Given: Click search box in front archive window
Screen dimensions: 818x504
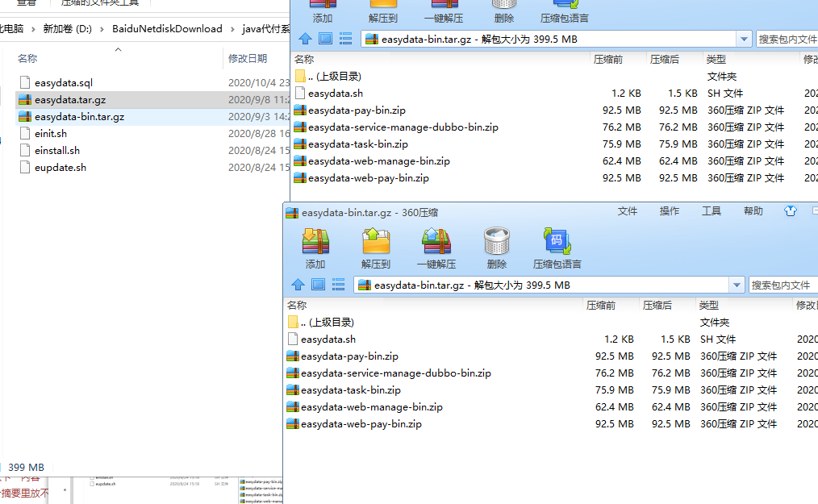Looking at the screenshot, I should pyautogui.click(x=783, y=285).
